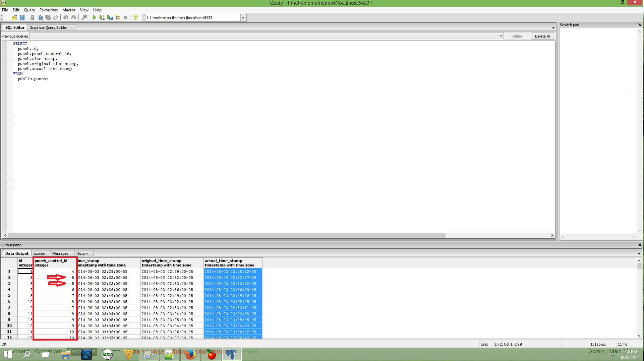
Task: Open the Macros menu
Action: (x=69, y=10)
